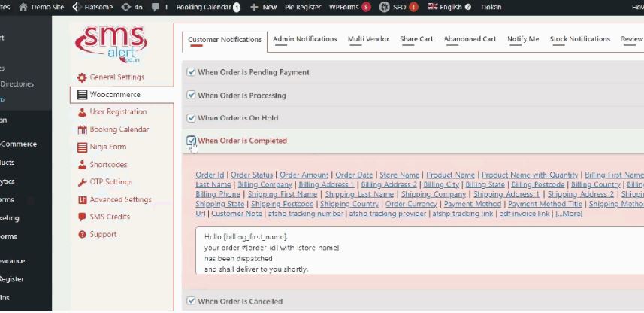This screenshot has height=313, width=644.
Task: Open the Customer Notifications tab
Action: tap(225, 40)
